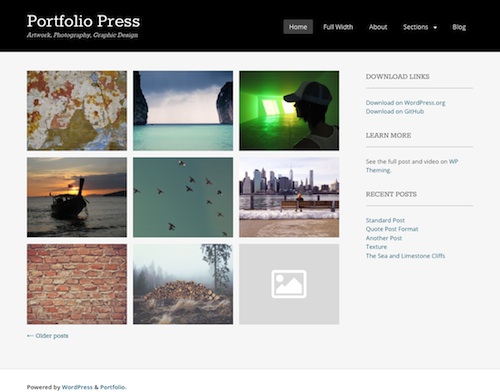The width and height of the screenshot is (500, 392).
Task: Open the green room silhouette thumbnail
Action: coord(289,111)
